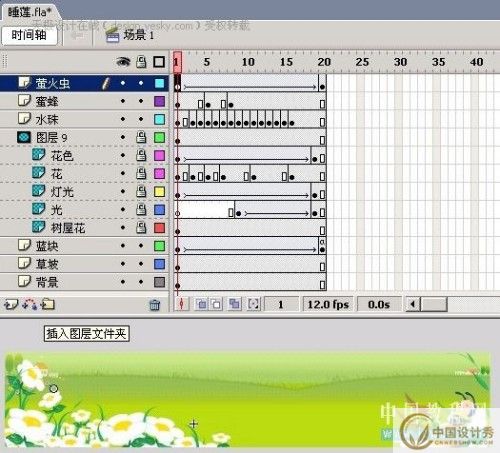Click cyan outline swatch of 萤火虫 layer

[159, 83]
